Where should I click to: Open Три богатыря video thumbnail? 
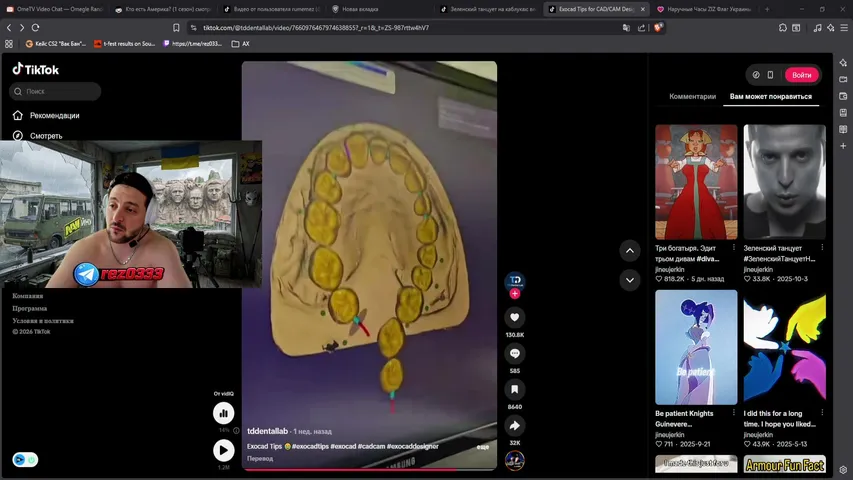[x=696, y=182]
